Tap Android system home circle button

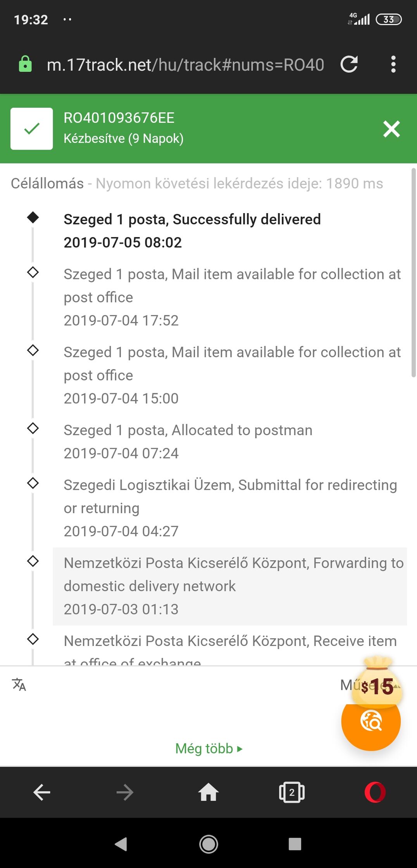208,844
